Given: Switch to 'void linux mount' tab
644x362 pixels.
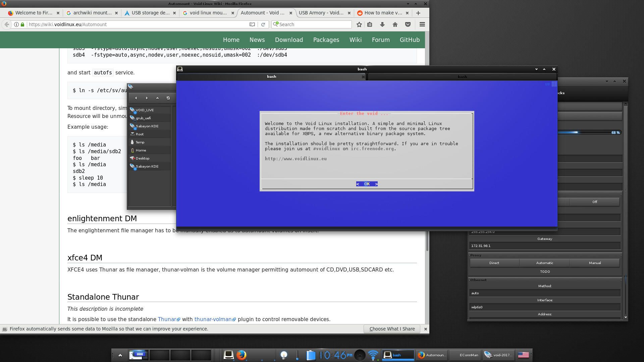Looking at the screenshot, I should 208,13.
